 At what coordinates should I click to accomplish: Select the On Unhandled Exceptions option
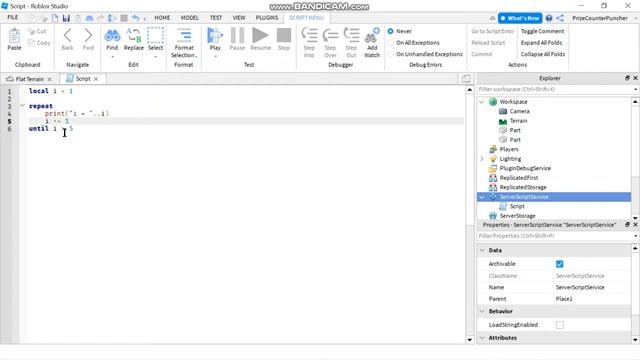[x=391, y=54]
